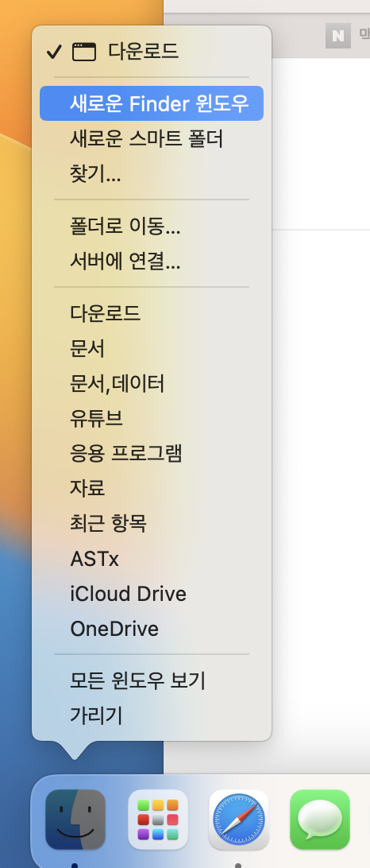Click the N icon in background window
Viewport: 370px width, 868px height.
pos(338,36)
